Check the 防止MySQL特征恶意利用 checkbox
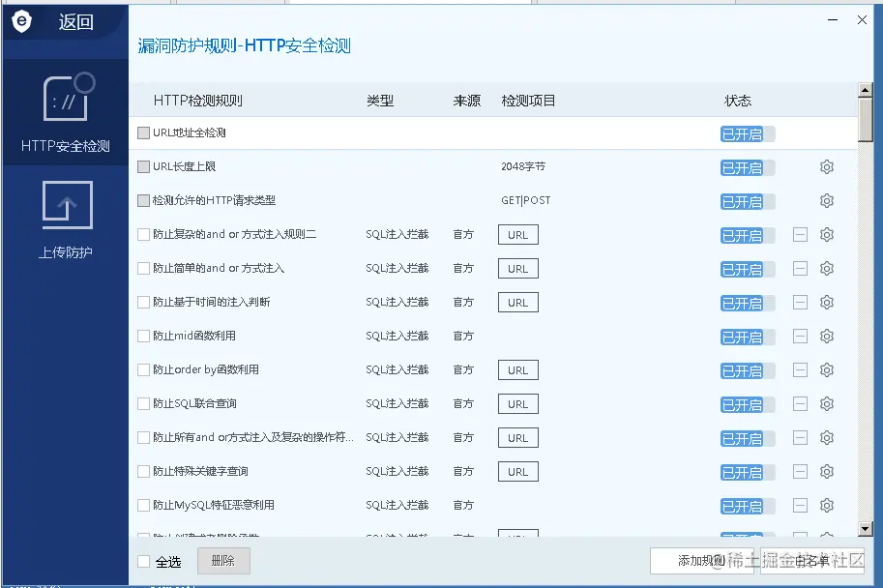The height and width of the screenshot is (588, 883). click(x=143, y=505)
